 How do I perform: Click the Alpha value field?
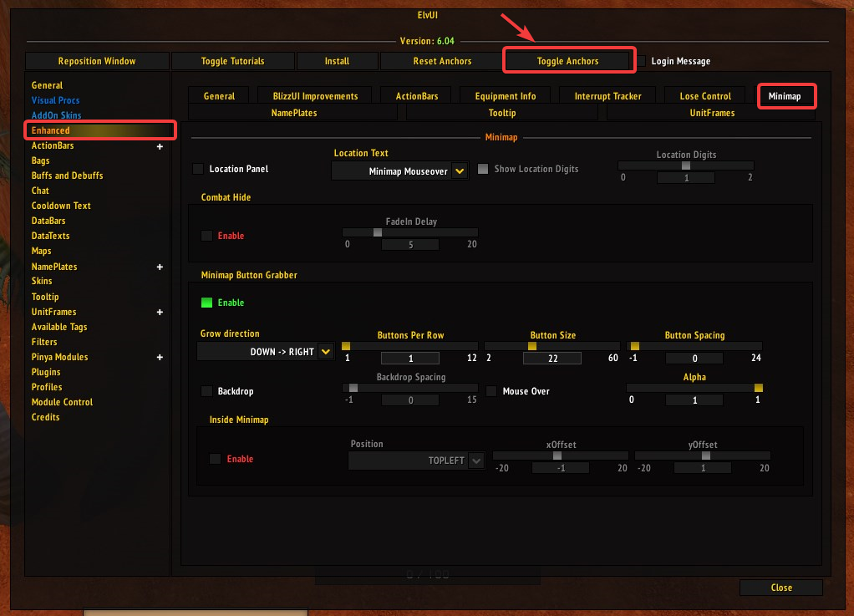[694, 400]
